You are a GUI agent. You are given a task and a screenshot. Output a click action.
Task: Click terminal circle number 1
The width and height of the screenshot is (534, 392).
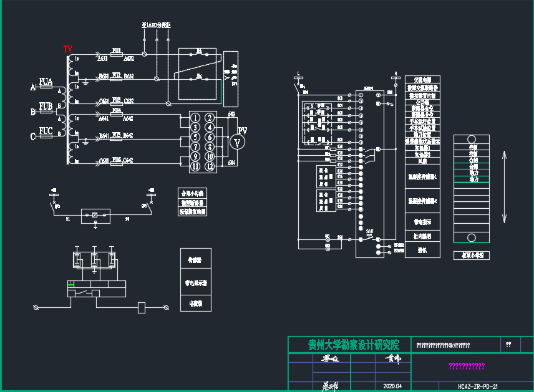tap(195, 118)
